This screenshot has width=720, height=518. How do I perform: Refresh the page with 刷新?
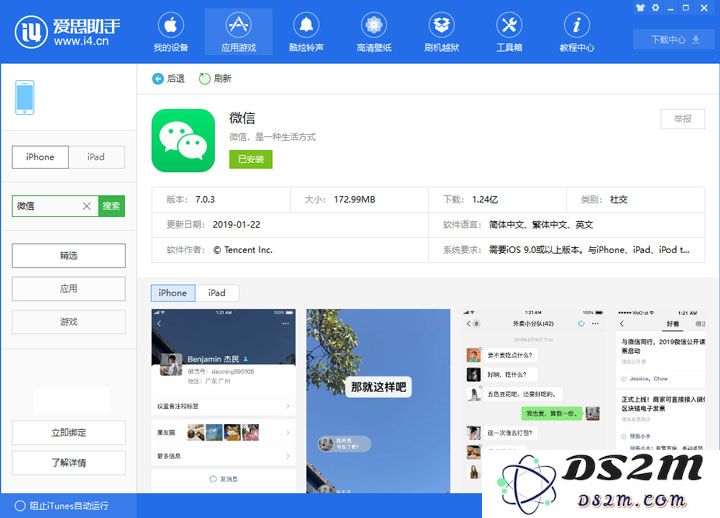[215, 79]
